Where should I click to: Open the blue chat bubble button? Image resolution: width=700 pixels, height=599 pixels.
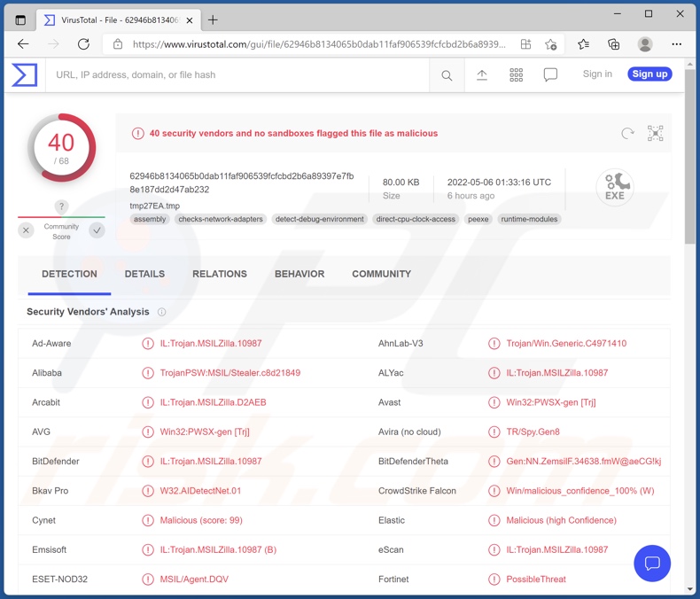click(x=652, y=564)
